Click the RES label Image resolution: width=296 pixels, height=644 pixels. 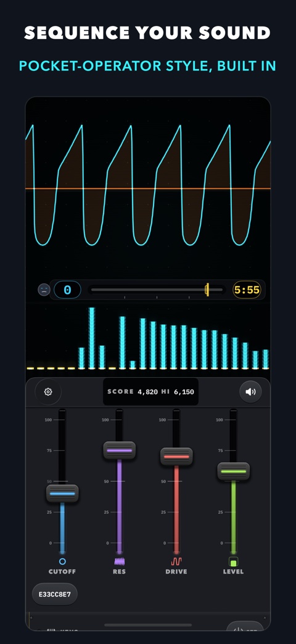tap(119, 572)
